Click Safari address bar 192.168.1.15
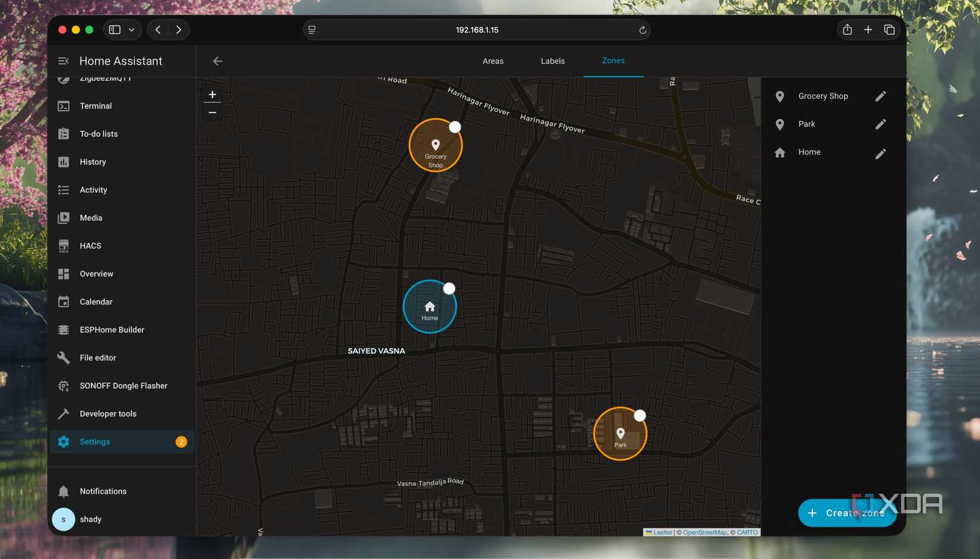980x559 pixels. pos(477,30)
